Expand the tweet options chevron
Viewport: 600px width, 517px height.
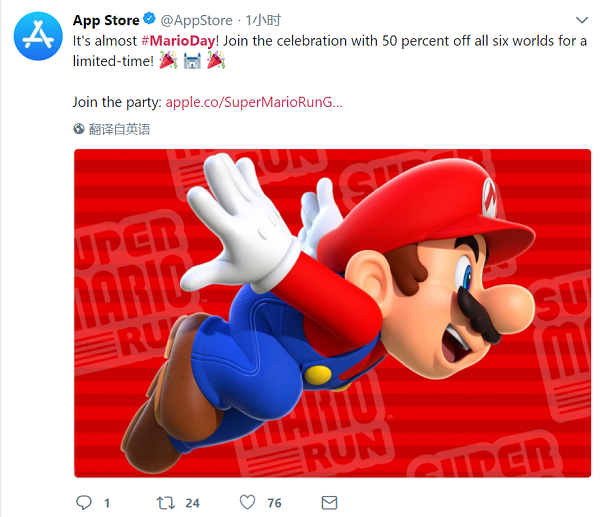pyautogui.click(x=583, y=20)
